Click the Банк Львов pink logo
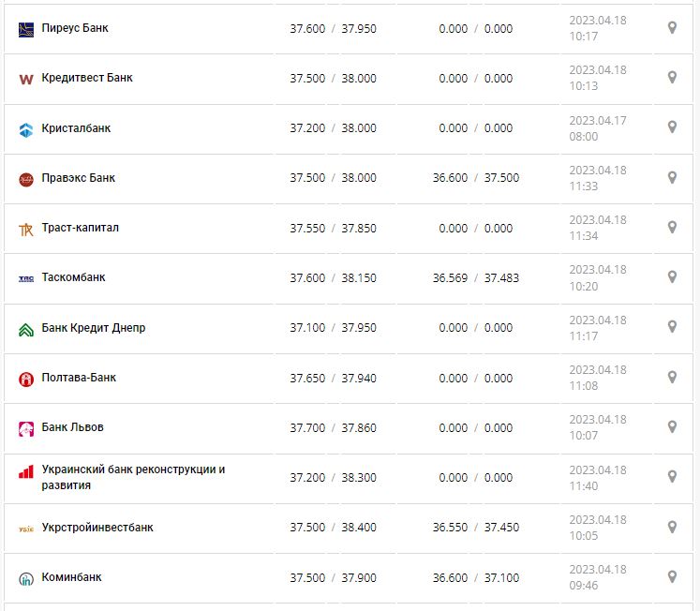700x611 pixels. tap(26, 428)
